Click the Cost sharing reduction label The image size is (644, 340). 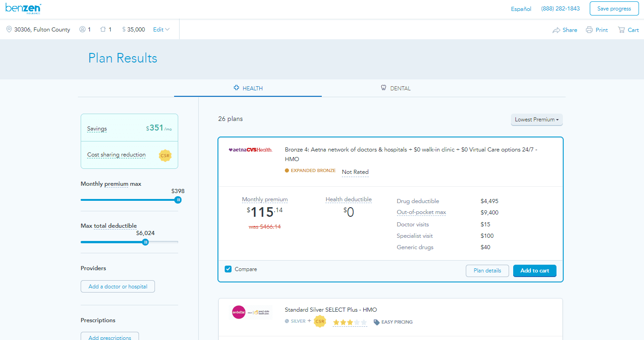click(116, 155)
